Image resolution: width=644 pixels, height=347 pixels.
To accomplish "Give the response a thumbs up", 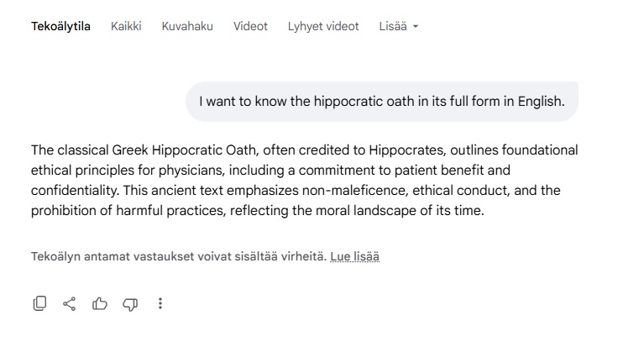I will [100, 304].
